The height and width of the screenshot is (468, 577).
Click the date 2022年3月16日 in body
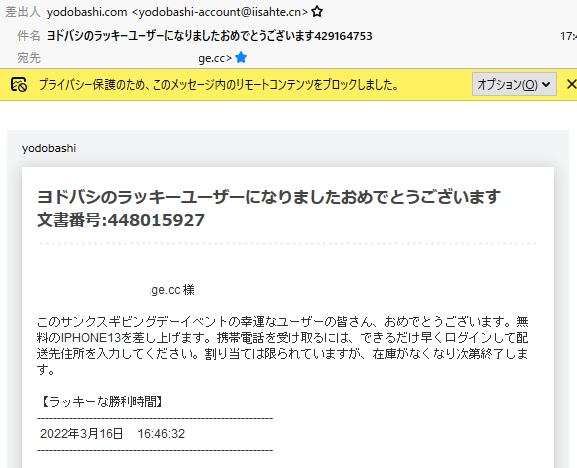[x=81, y=434]
